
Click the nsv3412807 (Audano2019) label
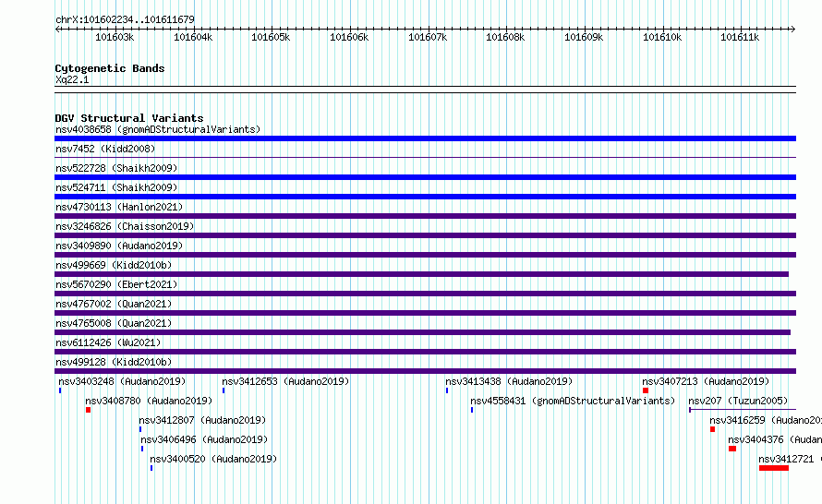coord(202,420)
